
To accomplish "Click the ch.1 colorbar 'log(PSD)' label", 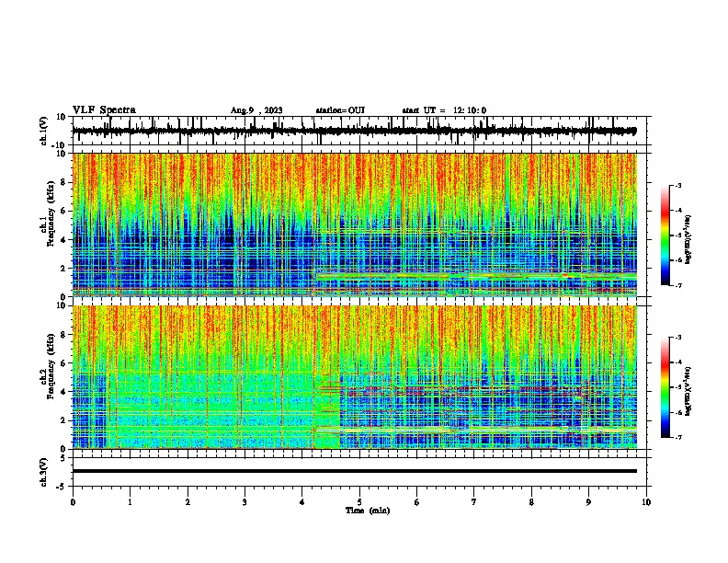I will 688,239.
